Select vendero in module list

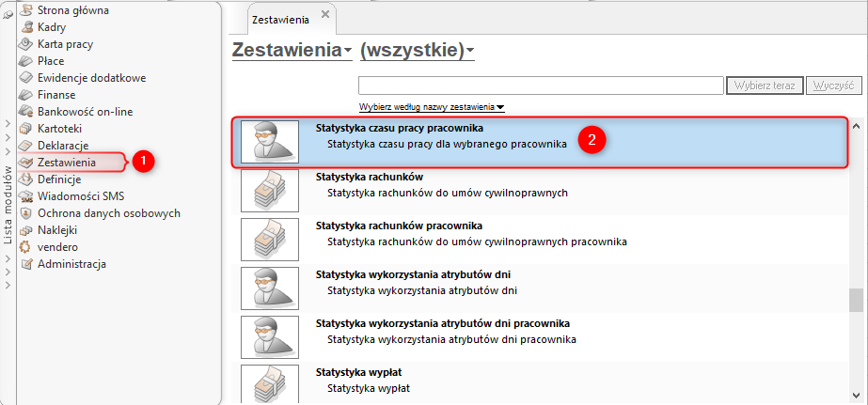coord(57,247)
